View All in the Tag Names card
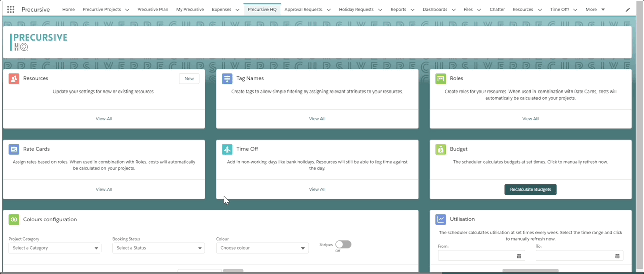The height and width of the screenshot is (274, 644). click(317, 119)
